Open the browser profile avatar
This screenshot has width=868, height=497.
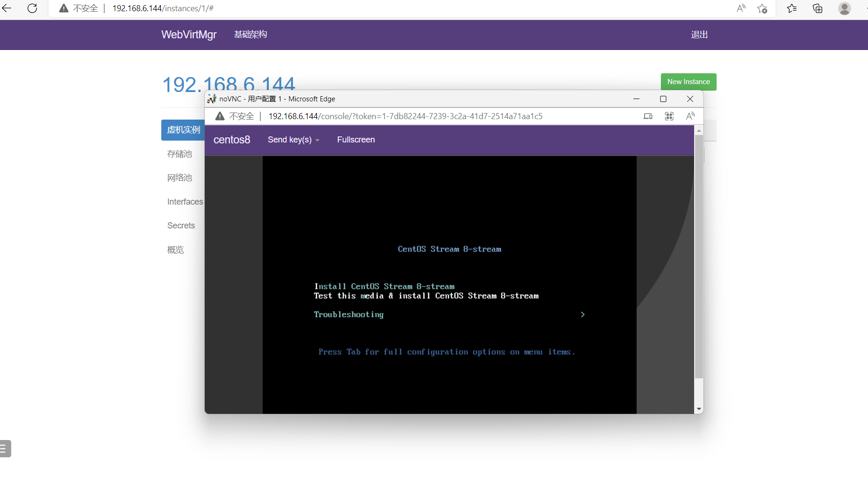(844, 8)
